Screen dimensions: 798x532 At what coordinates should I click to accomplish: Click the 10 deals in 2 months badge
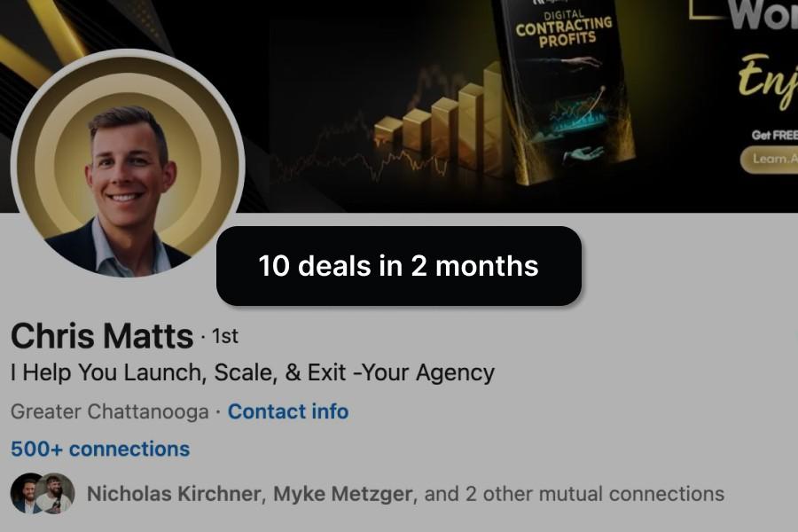click(398, 266)
